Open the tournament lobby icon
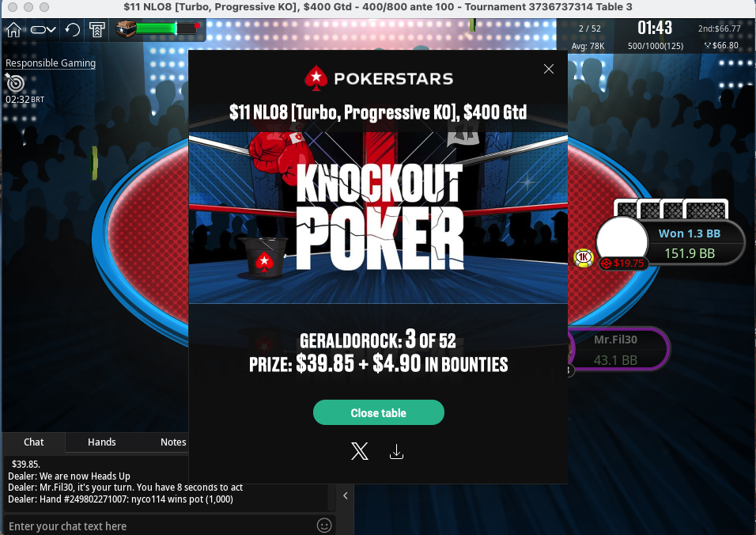The height and width of the screenshot is (535, 756). click(97, 30)
